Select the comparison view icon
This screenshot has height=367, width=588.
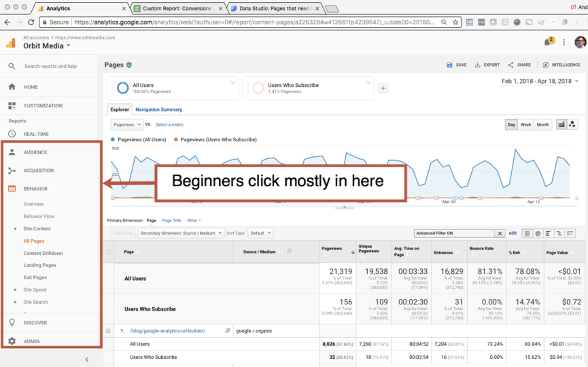click(559, 233)
